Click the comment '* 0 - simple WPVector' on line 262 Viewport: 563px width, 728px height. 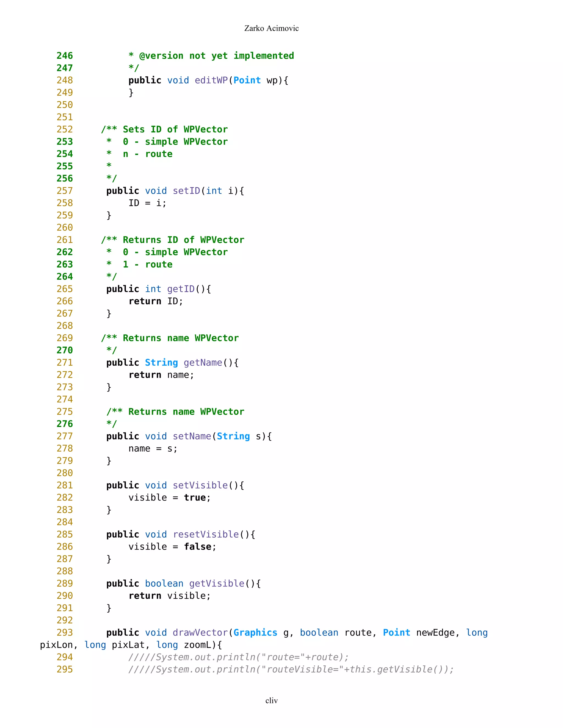coord(167,252)
